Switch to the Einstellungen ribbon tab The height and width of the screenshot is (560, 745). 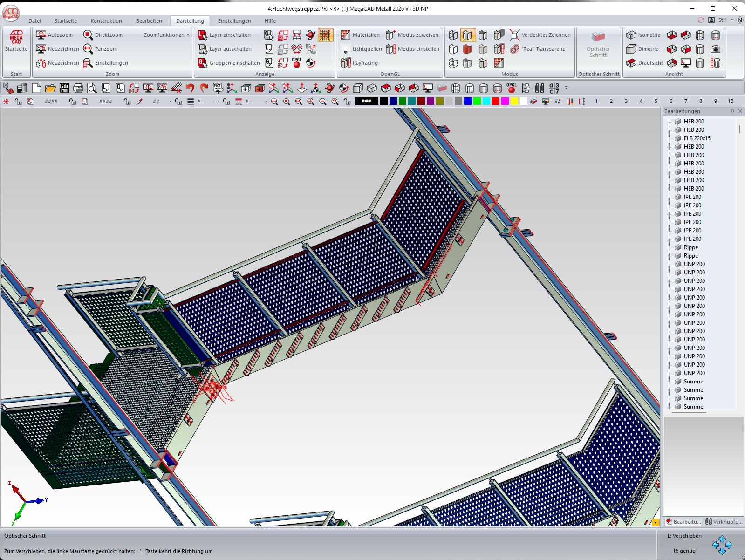(234, 21)
